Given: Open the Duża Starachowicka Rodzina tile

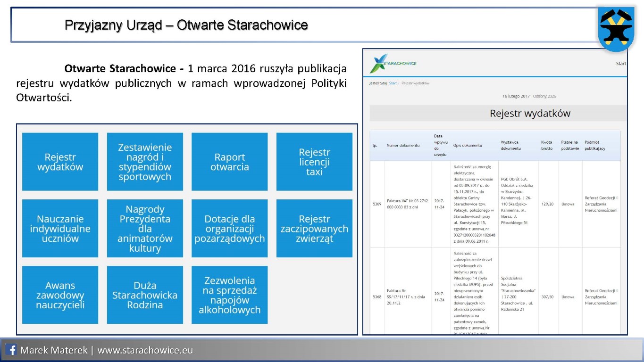Looking at the screenshot, I should pos(145,295).
